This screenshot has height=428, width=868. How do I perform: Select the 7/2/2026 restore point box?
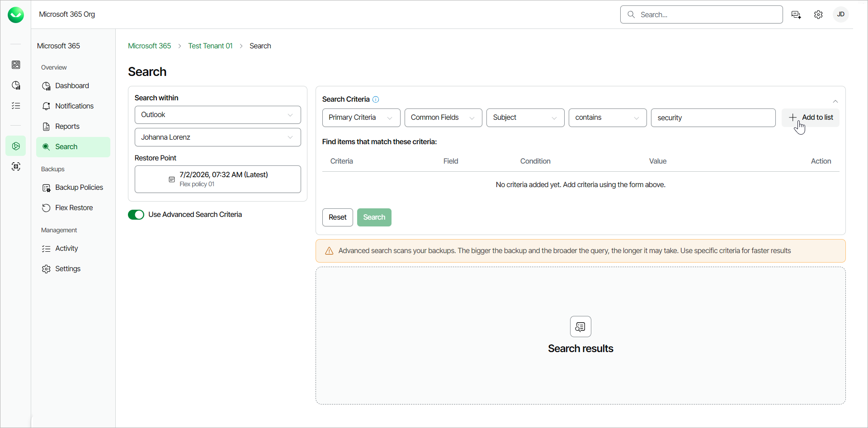(x=217, y=179)
